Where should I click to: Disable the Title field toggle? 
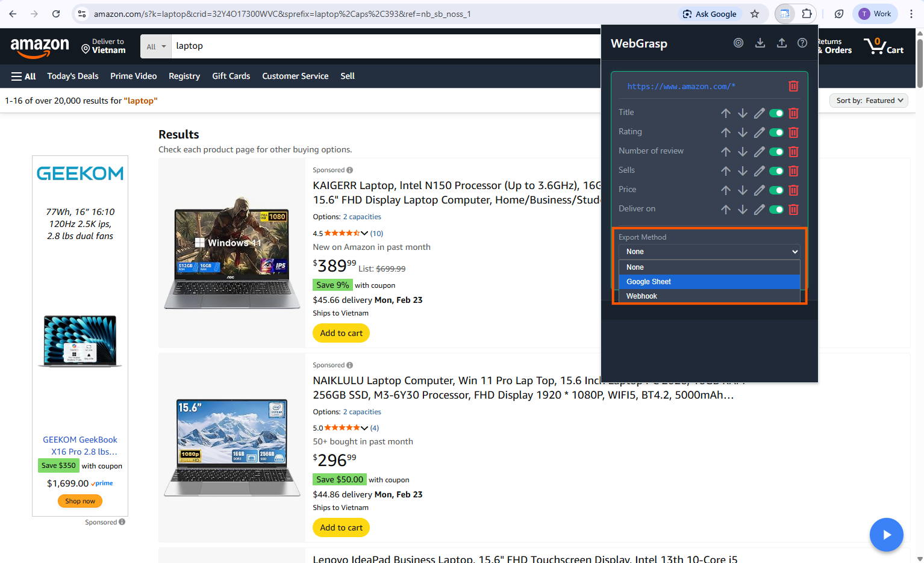776,113
